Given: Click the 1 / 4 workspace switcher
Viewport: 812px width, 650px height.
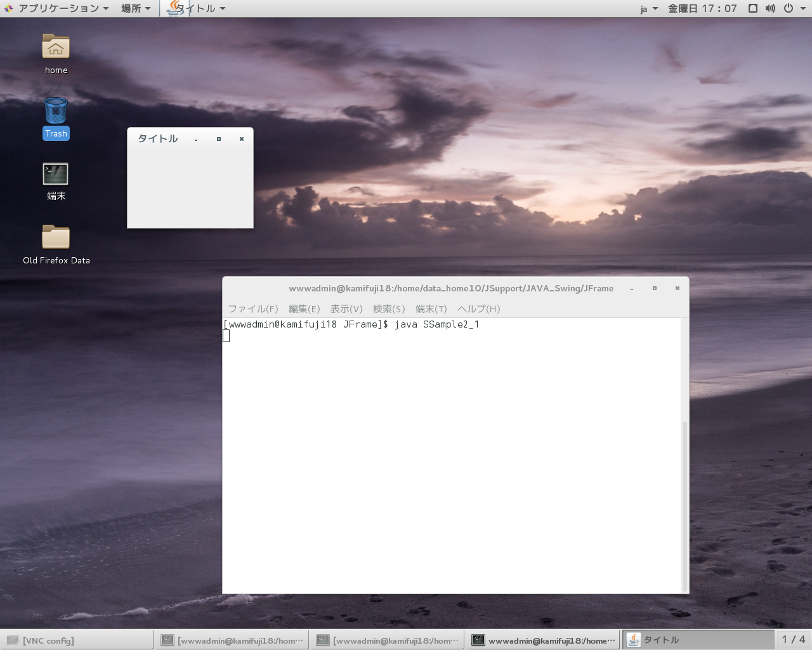Looking at the screenshot, I should 793,639.
